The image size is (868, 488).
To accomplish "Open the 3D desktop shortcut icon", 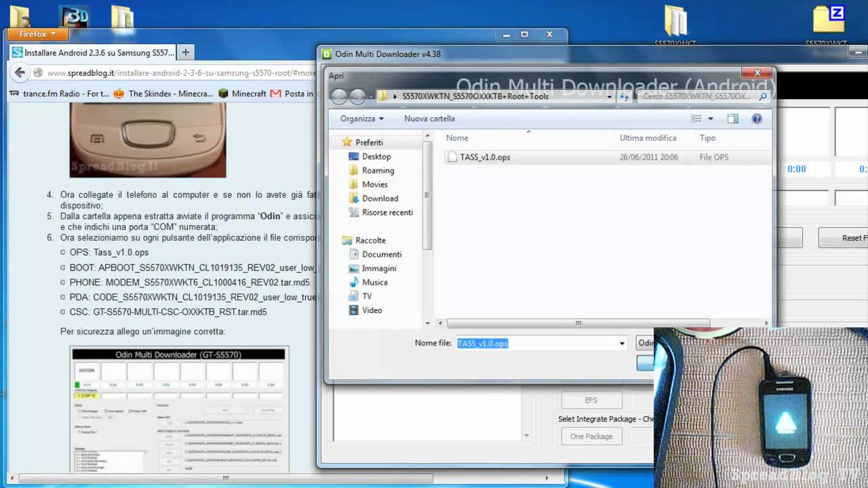I will coord(73,16).
